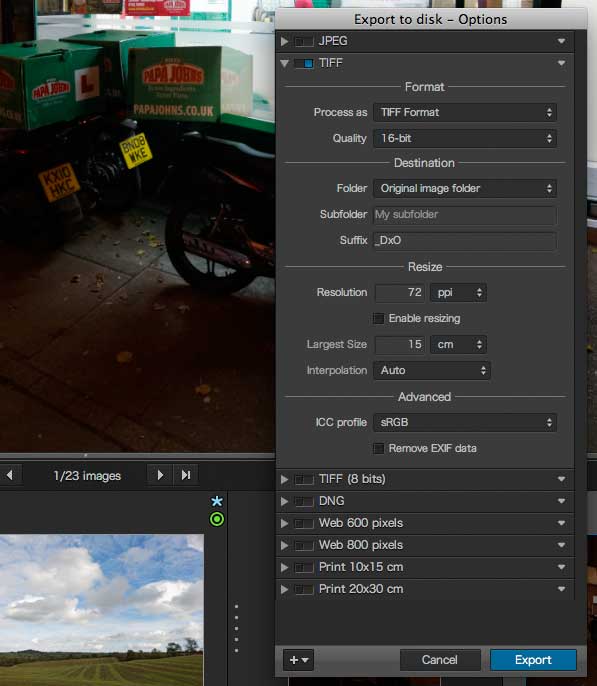Jump to the last image
Screen dimensions: 597x686
coord(186,475)
